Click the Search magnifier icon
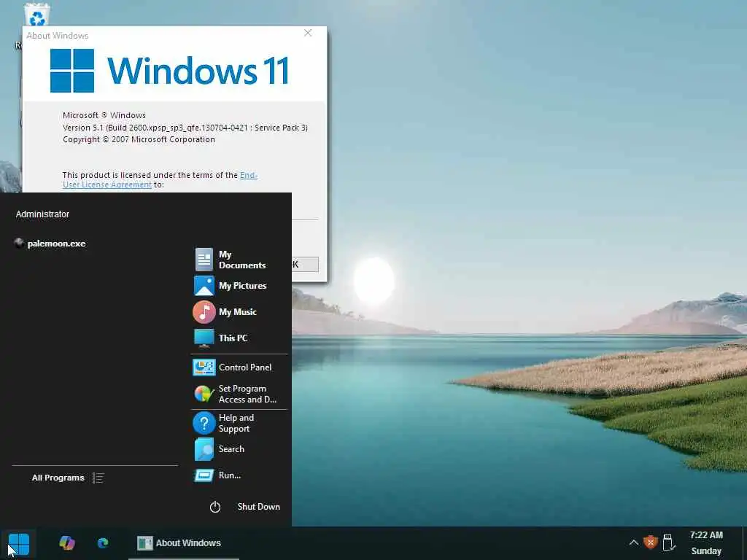 pos(204,449)
